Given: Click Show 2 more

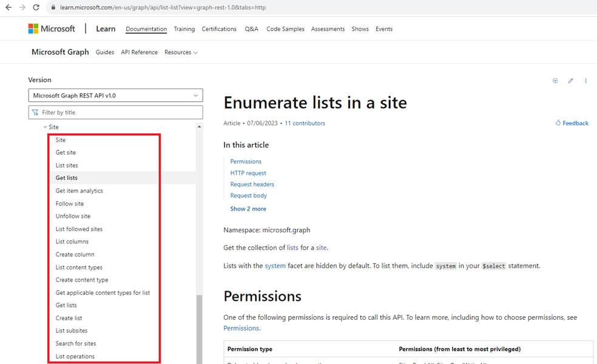Looking at the screenshot, I should [x=248, y=209].
